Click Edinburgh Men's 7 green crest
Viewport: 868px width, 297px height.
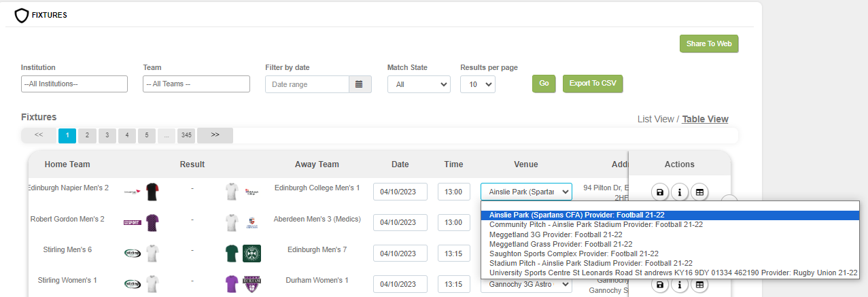pos(252,254)
